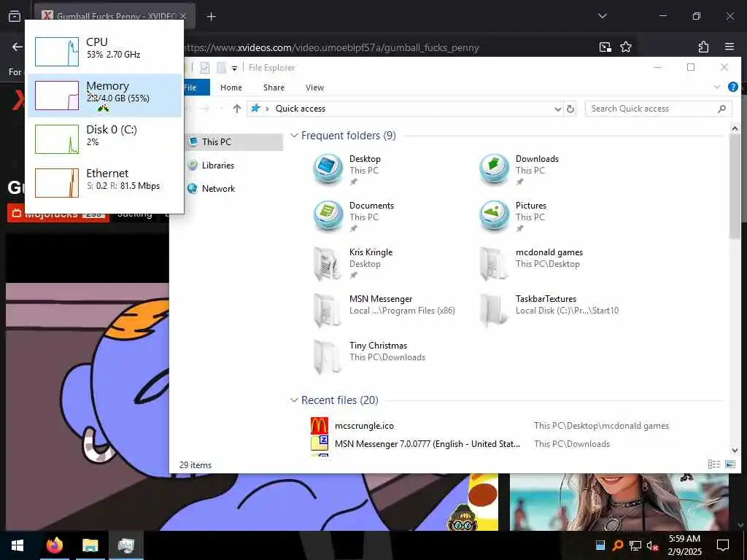
Task: Open the browser hamburger menu
Action: coord(729,47)
